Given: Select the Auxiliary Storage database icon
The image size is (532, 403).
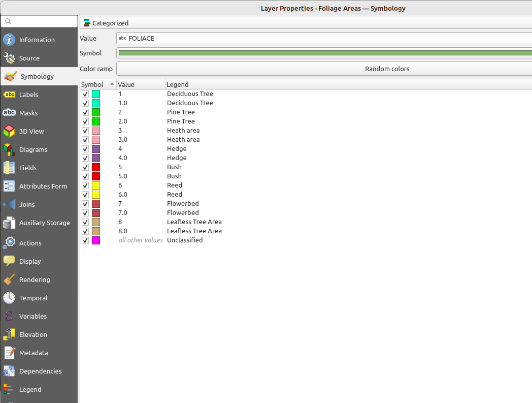Looking at the screenshot, I should (9, 223).
